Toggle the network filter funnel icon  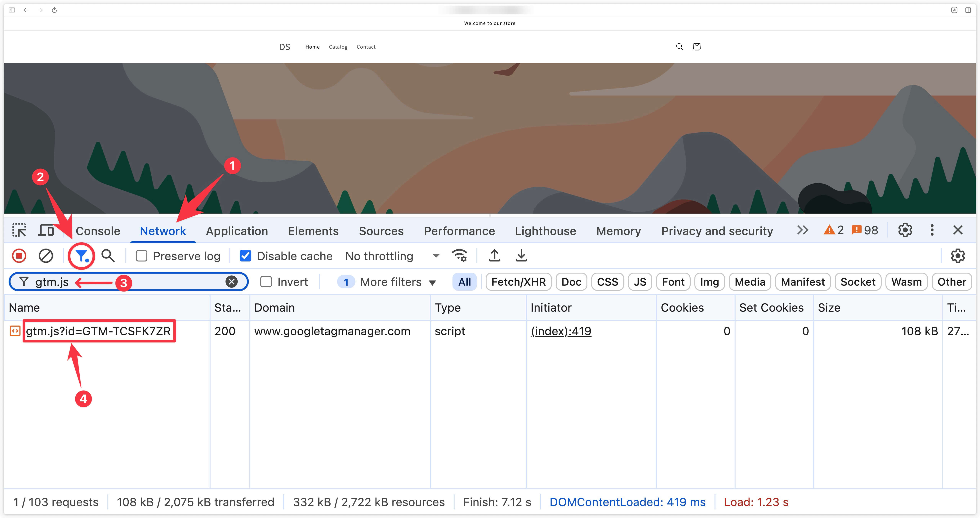82,256
